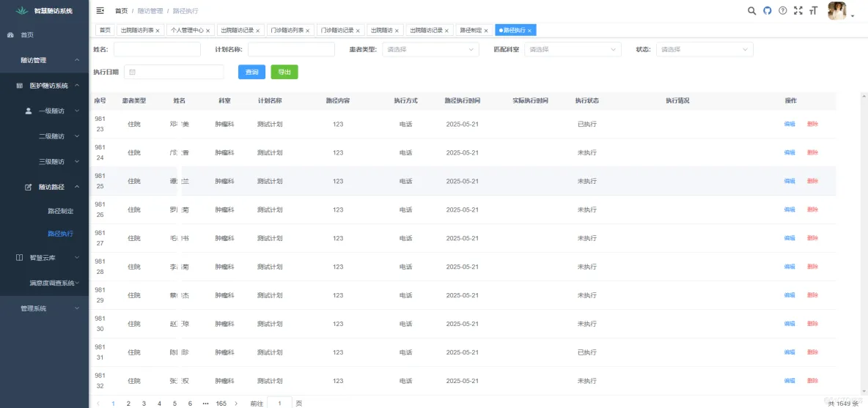This screenshot has width=868, height=408.
Task: Click the 执行日期 date picker field
Action: click(174, 72)
